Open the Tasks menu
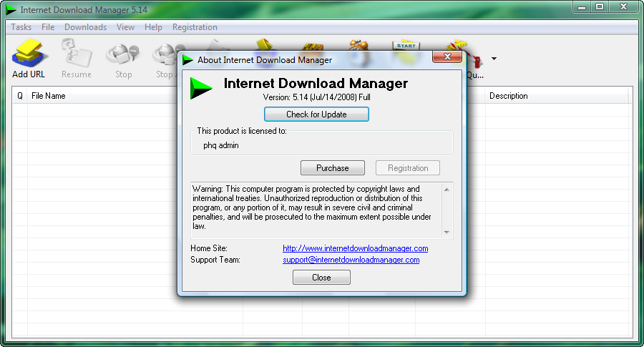This screenshot has width=644, height=347. pyautogui.click(x=21, y=27)
